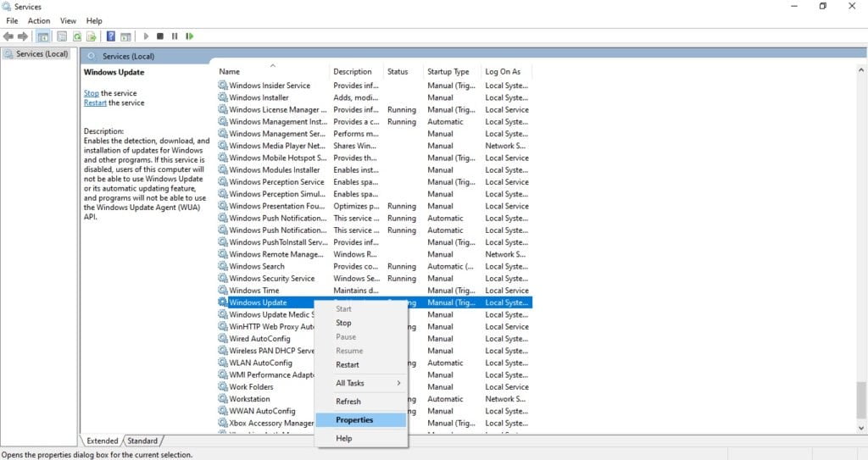Open the File menu
The width and height of the screenshot is (868, 460).
tap(12, 21)
